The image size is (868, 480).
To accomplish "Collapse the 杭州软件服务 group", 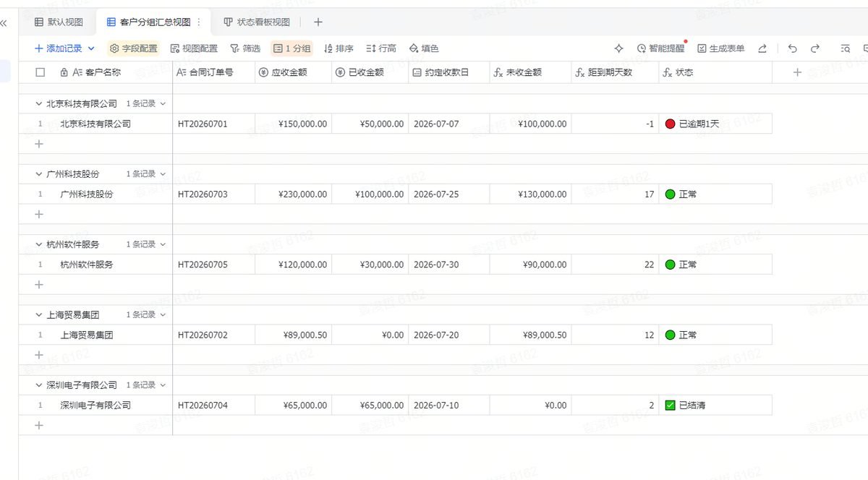I will [x=39, y=244].
